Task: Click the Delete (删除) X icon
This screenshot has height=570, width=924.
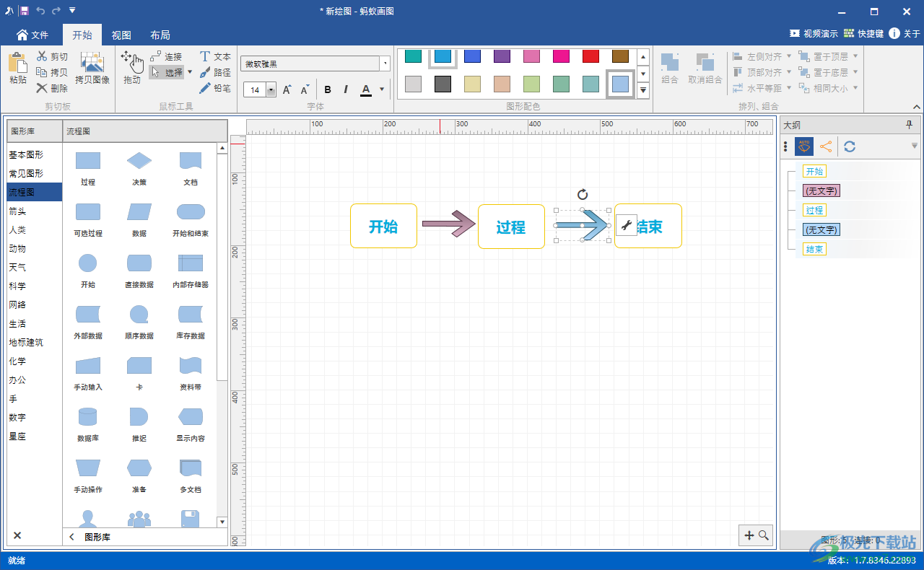Action: (x=42, y=88)
